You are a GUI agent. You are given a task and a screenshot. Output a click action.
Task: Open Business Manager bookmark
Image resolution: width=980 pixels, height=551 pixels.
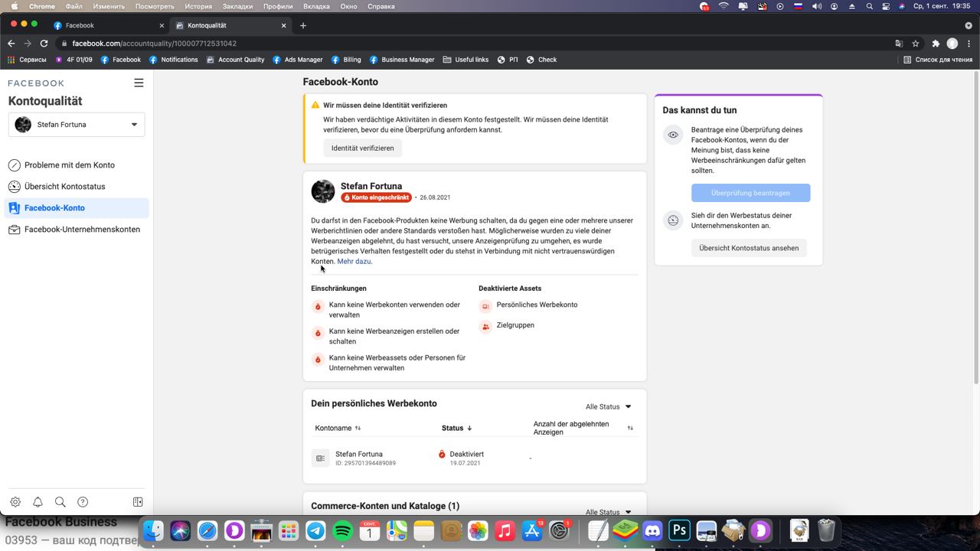[x=402, y=60]
